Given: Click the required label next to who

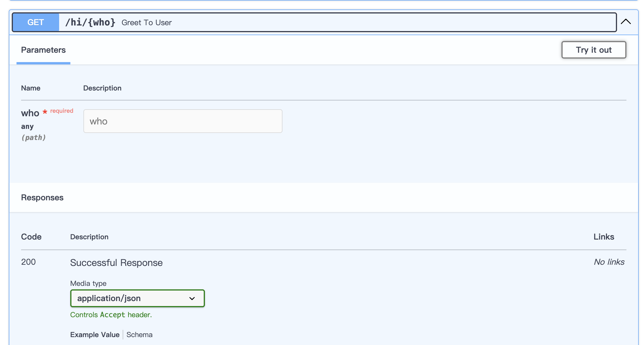Looking at the screenshot, I should click(x=61, y=111).
